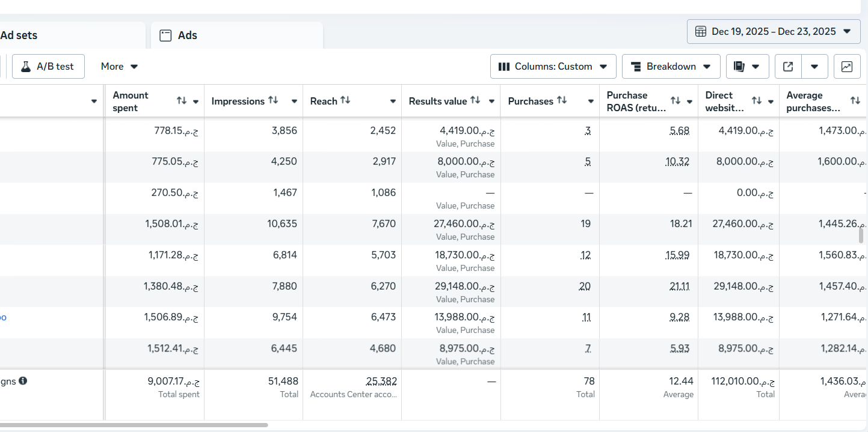This screenshot has height=432, width=868.
Task: Click the columns bars icon beside Columns: Custom
Action: coord(504,66)
